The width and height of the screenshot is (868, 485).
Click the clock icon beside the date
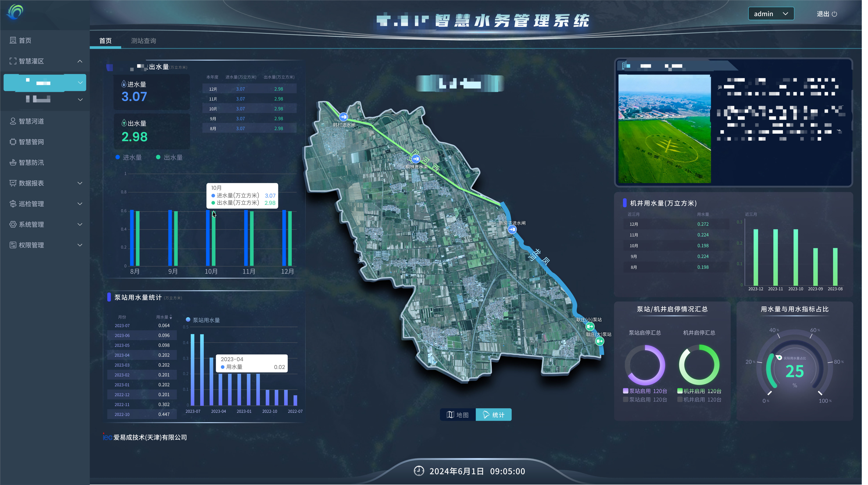pyautogui.click(x=419, y=471)
